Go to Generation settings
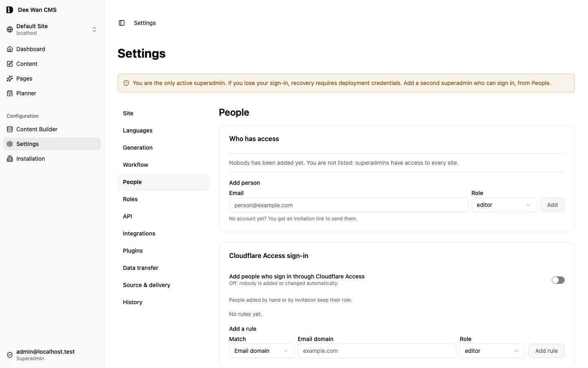The width and height of the screenshot is (588, 368). pyautogui.click(x=163, y=148)
